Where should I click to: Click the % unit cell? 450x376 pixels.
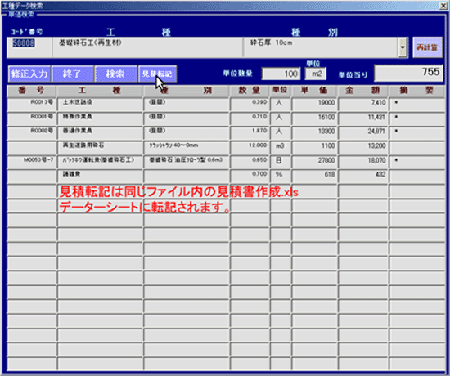280,176
